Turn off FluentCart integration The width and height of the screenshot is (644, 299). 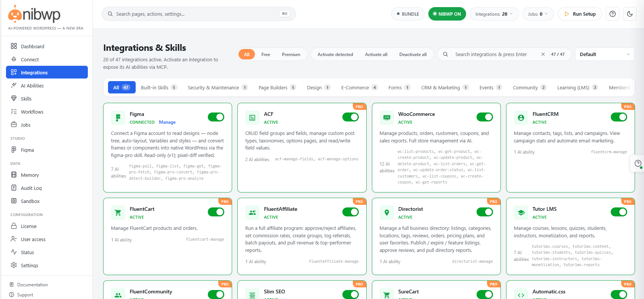tap(216, 212)
